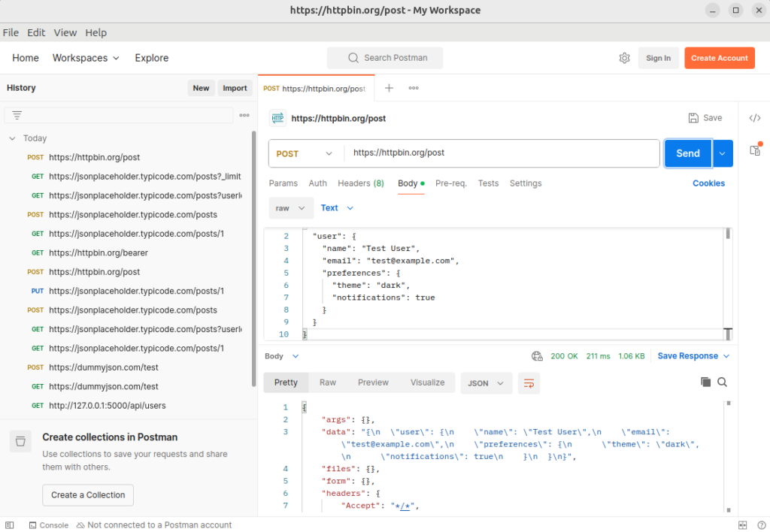Open the Explore page
The width and height of the screenshot is (770, 532).
click(152, 58)
